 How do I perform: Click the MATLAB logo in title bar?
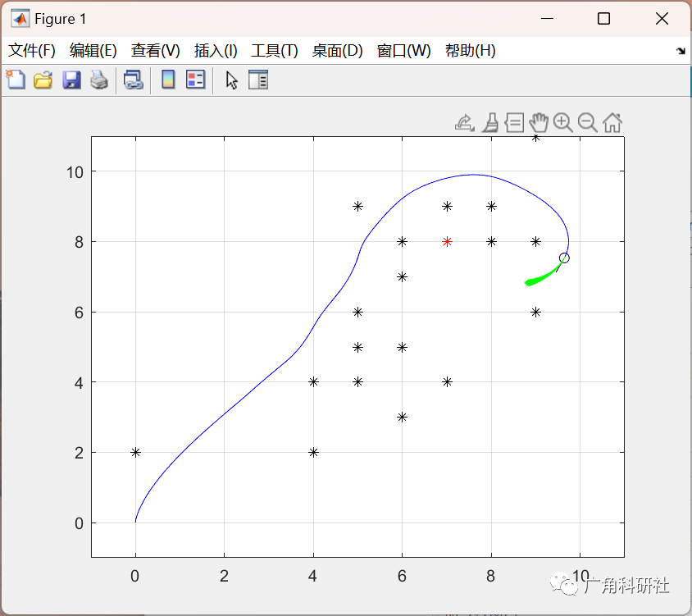pyautogui.click(x=20, y=19)
